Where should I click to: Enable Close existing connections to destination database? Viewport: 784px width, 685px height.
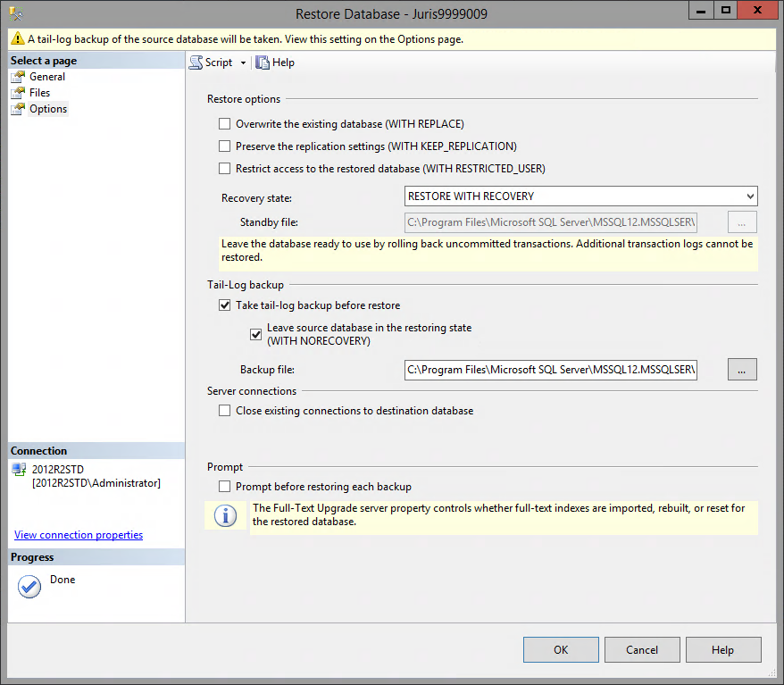click(x=225, y=411)
